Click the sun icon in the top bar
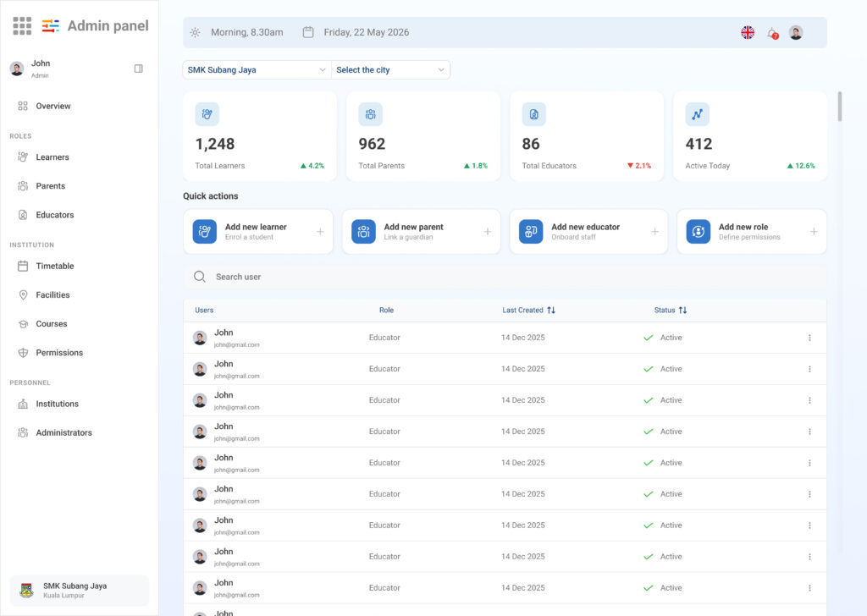The height and width of the screenshot is (616, 867). click(x=196, y=33)
